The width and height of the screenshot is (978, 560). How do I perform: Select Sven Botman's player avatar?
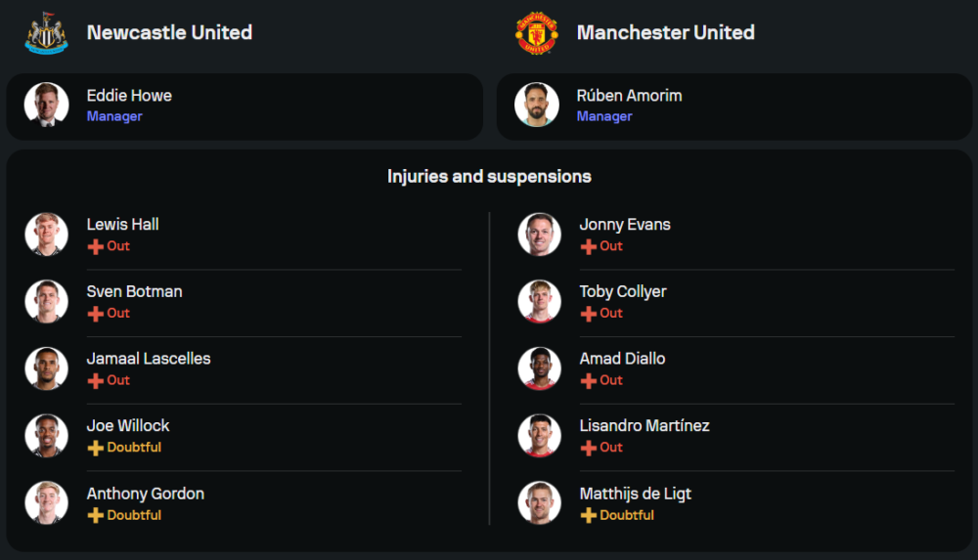(x=46, y=301)
